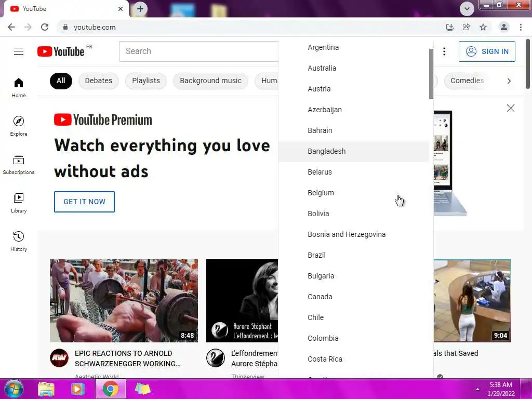
Task: Open EPIC REACTIONS TO ARNOLD video title
Action: click(128, 358)
